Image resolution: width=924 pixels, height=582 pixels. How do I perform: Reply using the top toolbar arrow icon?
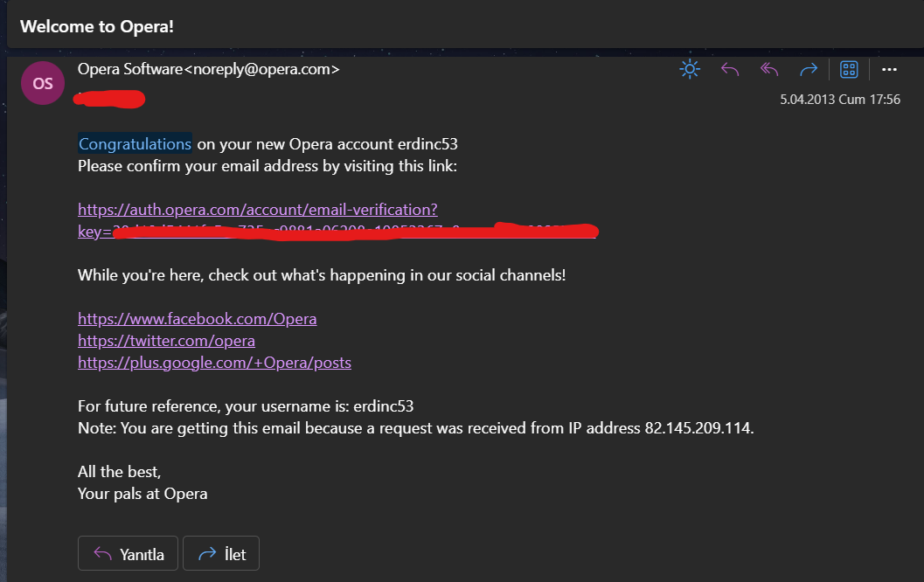point(730,70)
